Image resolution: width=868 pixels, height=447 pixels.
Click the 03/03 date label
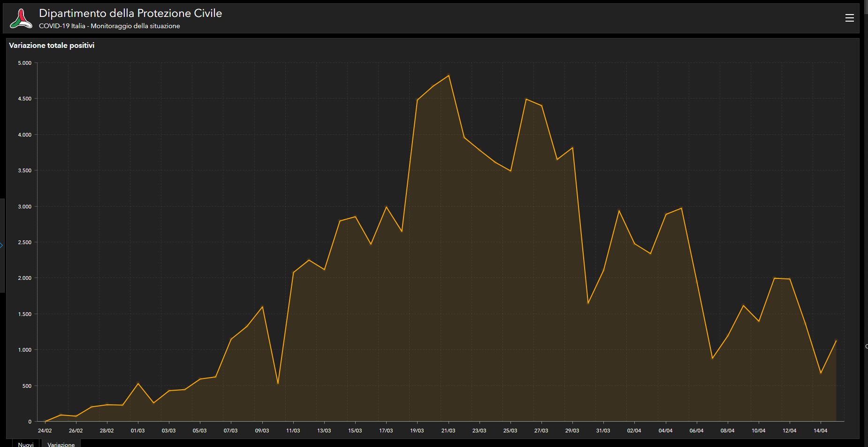point(169,431)
